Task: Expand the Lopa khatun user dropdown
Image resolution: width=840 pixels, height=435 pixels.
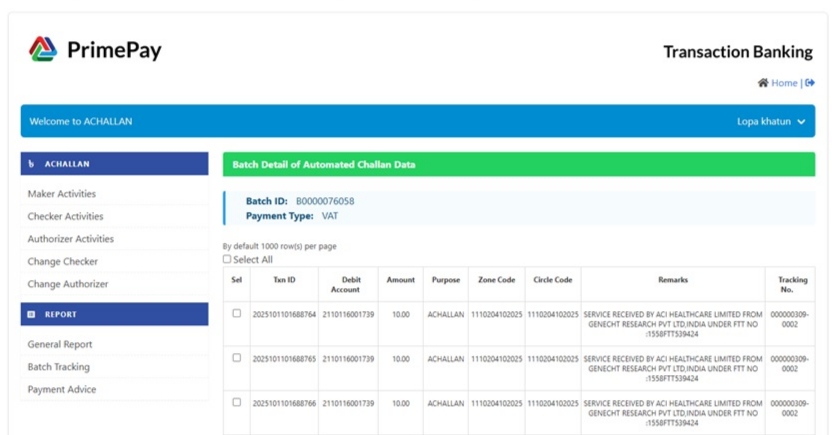Action: (x=771, y=122)
